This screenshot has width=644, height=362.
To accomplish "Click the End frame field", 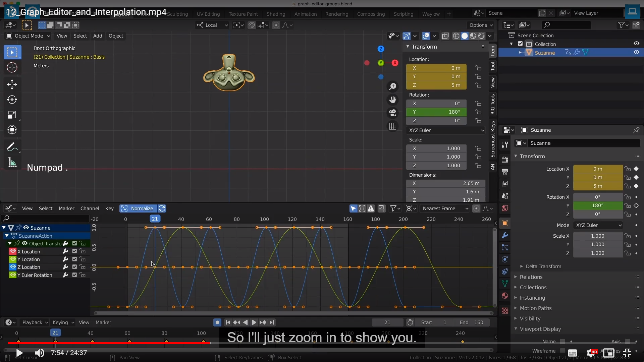I will (x=472, y=322).
